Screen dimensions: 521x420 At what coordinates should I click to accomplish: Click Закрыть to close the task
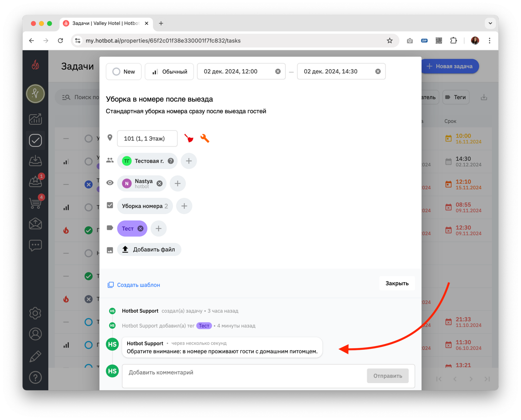(397, 283)
